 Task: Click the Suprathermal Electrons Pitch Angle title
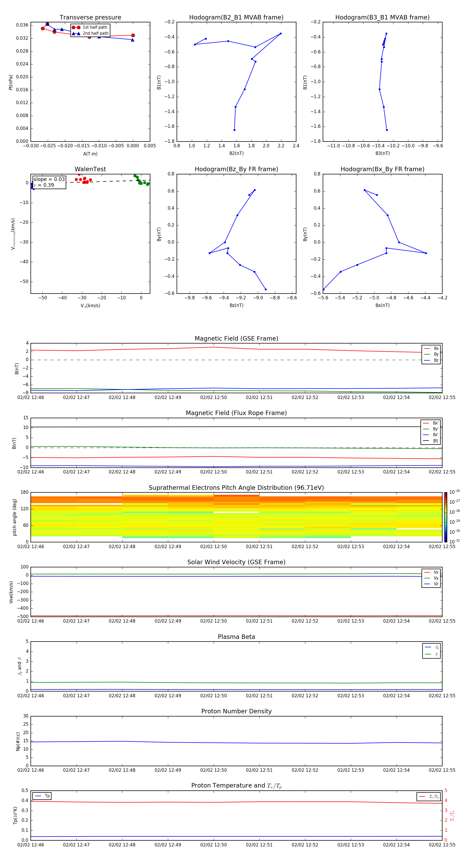click(236, 488)
